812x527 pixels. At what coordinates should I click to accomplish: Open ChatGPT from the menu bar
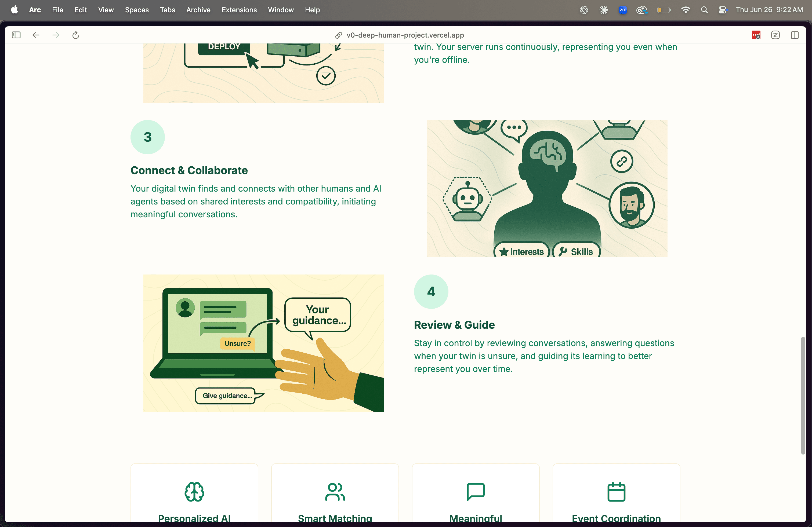(584, 10)
